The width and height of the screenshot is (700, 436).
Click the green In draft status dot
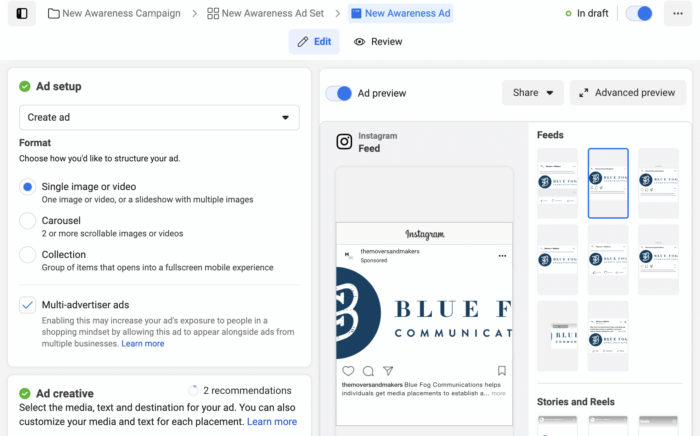[x=568, y=13]
